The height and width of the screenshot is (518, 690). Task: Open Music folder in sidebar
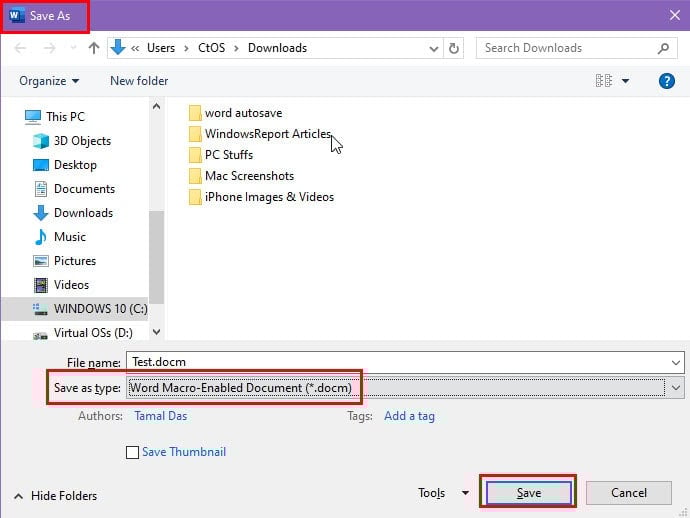click(x=69, y=237)
